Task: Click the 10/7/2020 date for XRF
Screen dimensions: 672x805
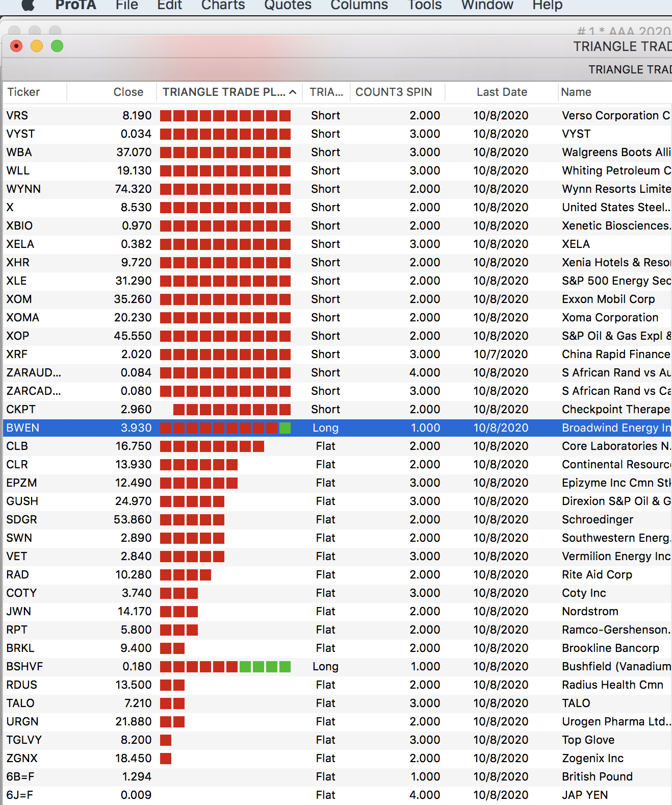Action: (x=501, y=354)
